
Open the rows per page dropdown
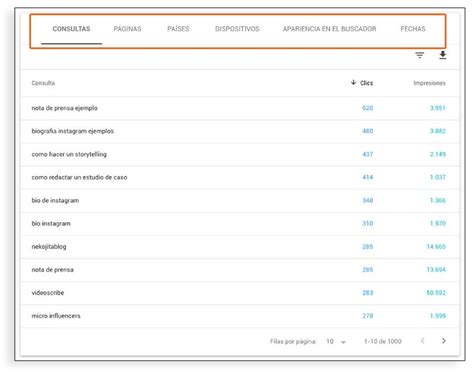pos(336,341)
